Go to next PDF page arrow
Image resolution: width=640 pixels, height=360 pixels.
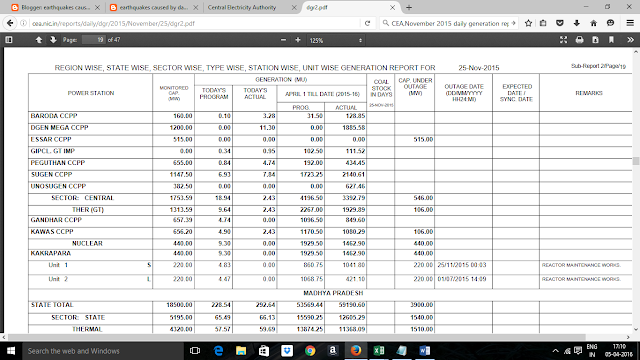tap(53, 40)
